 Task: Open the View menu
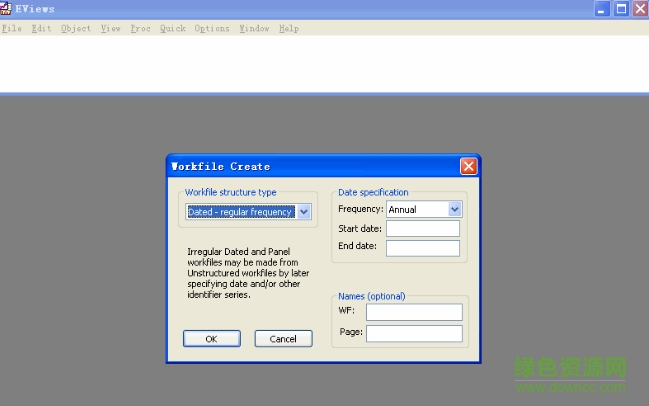(x=111, y=29)
